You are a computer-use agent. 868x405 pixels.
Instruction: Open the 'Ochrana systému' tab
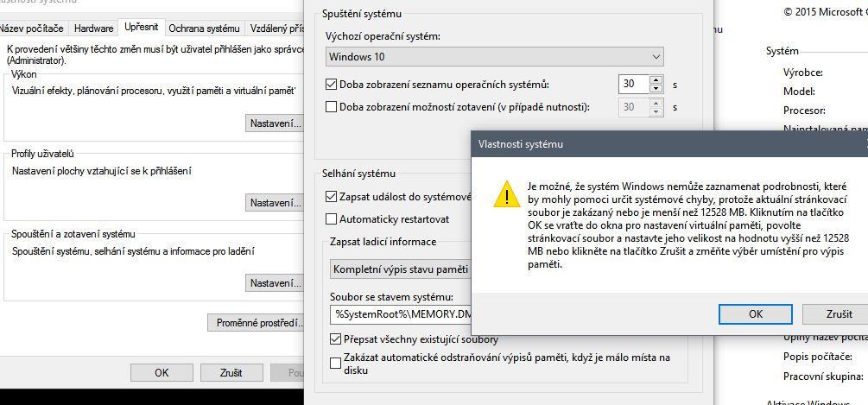pyautogui.click(x=202, y=28)
